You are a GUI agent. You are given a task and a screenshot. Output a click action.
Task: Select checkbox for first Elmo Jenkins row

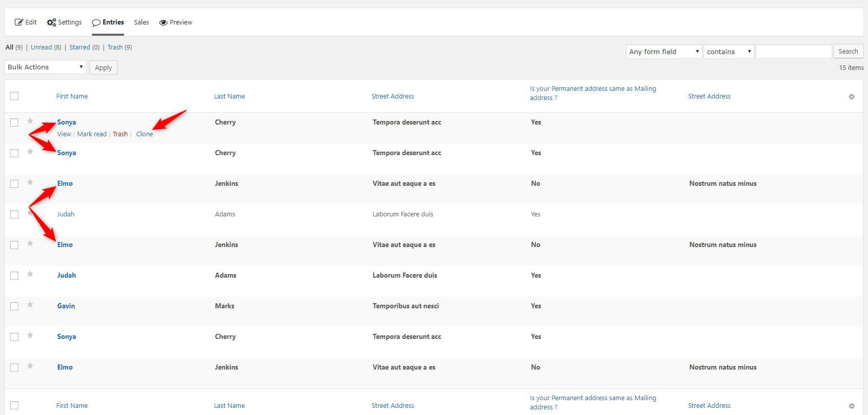pyautogui.click(x=14, y=184)
